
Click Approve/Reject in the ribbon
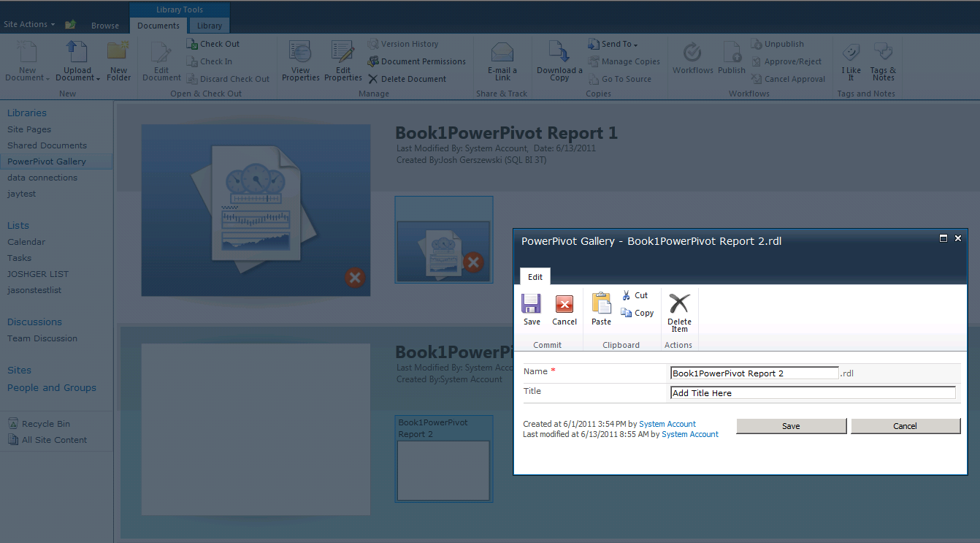(786, 61)
